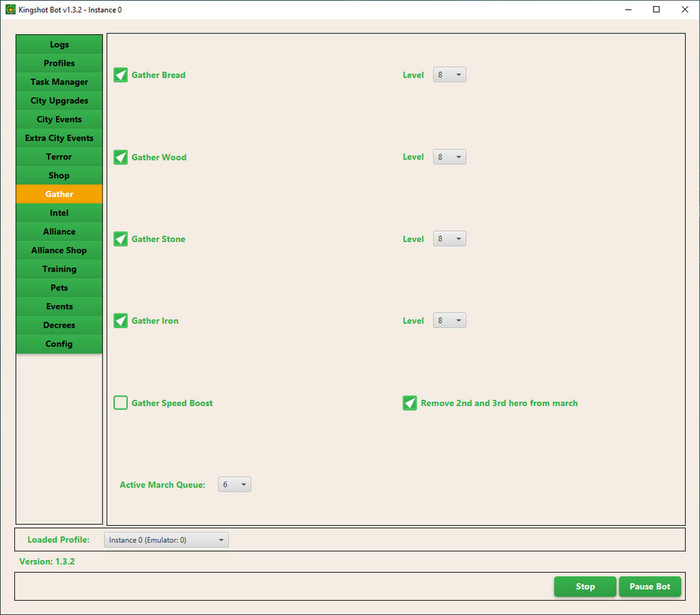Change the Active March Queue dropdown
The height and width of the screenshot is (615, 700).
234,484
